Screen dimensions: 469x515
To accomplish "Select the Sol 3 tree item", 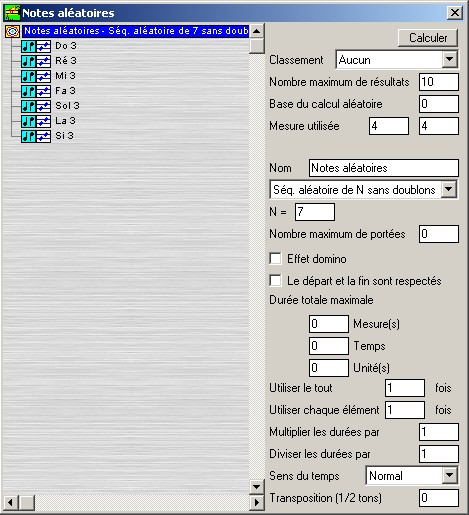I will [67, 106].
